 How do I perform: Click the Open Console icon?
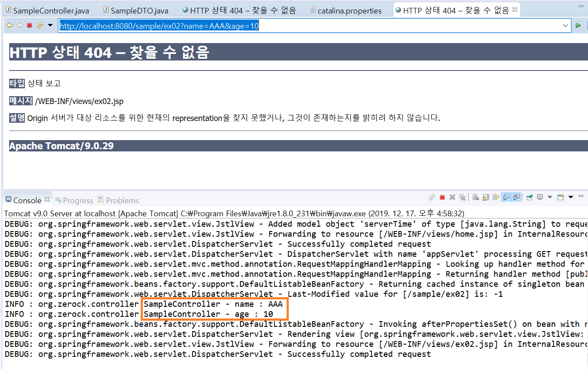(561, 197)
